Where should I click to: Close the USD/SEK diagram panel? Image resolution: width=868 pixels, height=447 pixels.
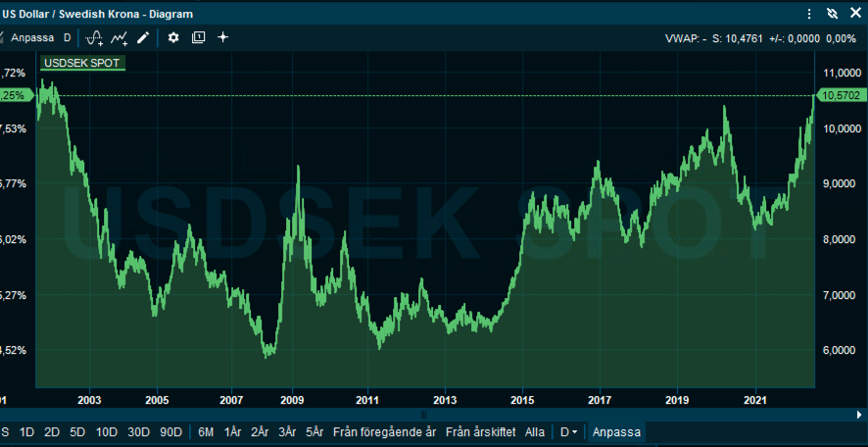[855, 14]
